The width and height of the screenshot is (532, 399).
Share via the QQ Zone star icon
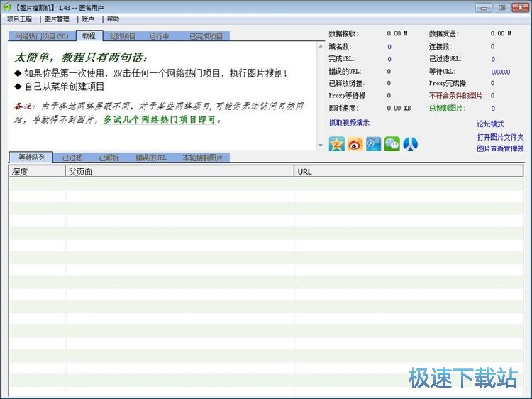336,144
